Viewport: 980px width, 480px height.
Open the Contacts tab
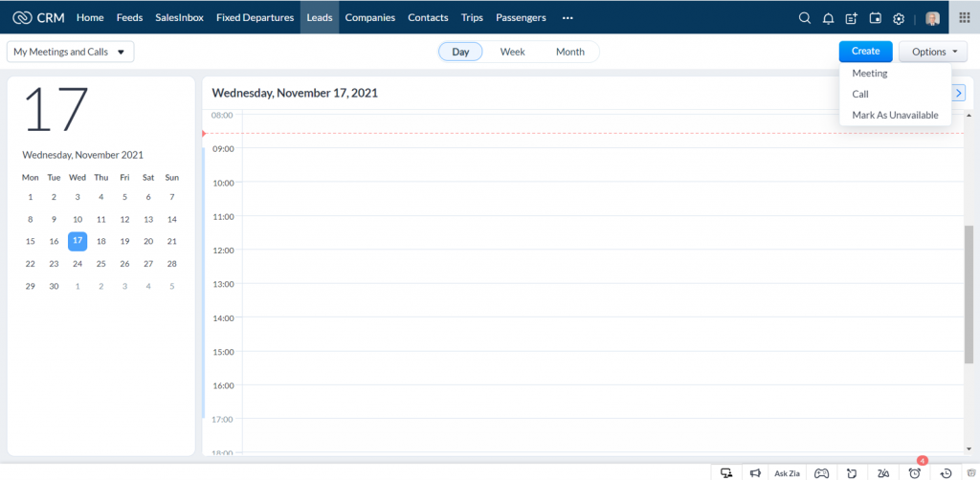[428, 17]
